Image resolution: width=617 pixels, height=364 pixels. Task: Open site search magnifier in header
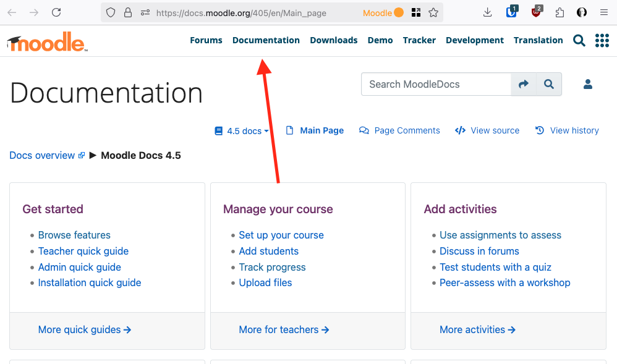click(579, 40)
